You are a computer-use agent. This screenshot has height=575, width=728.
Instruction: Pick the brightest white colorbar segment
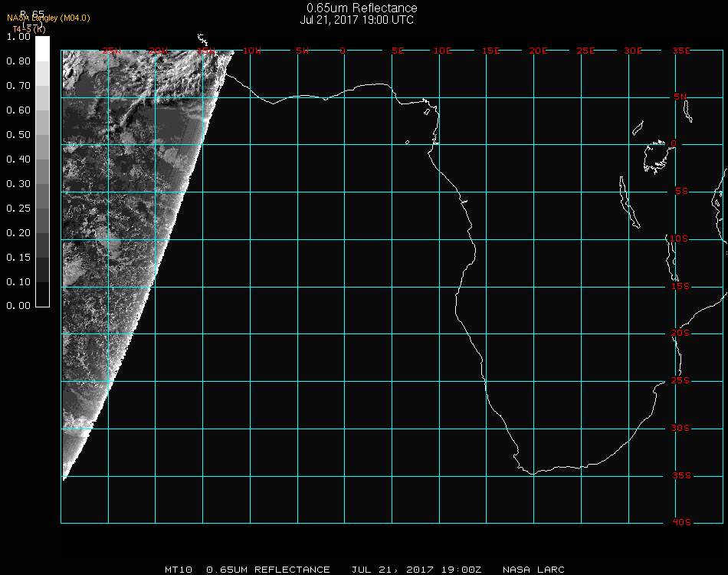coord(42,49)
